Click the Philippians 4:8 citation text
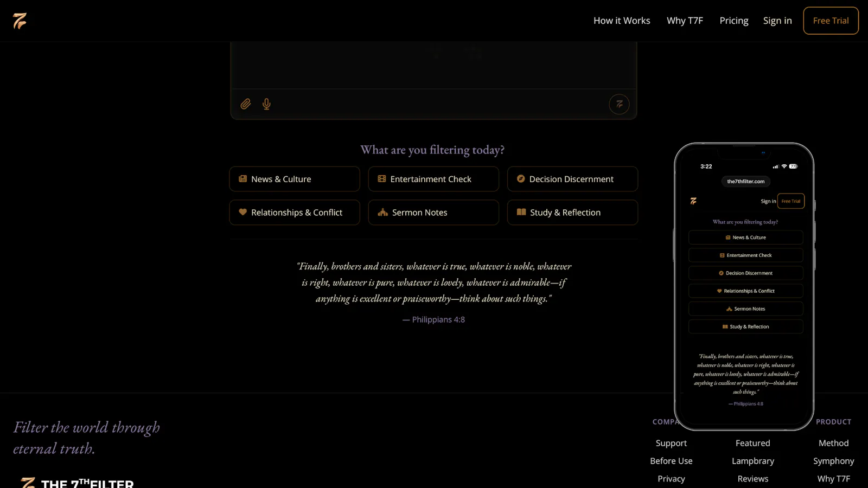Viewport: 868px width, 488px height. [x=433, y=319]
